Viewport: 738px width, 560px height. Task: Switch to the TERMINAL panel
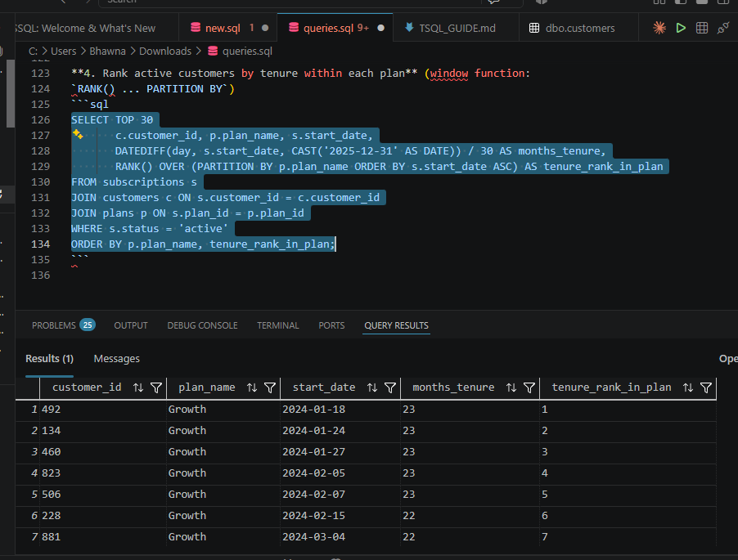[x=277, y=325]
